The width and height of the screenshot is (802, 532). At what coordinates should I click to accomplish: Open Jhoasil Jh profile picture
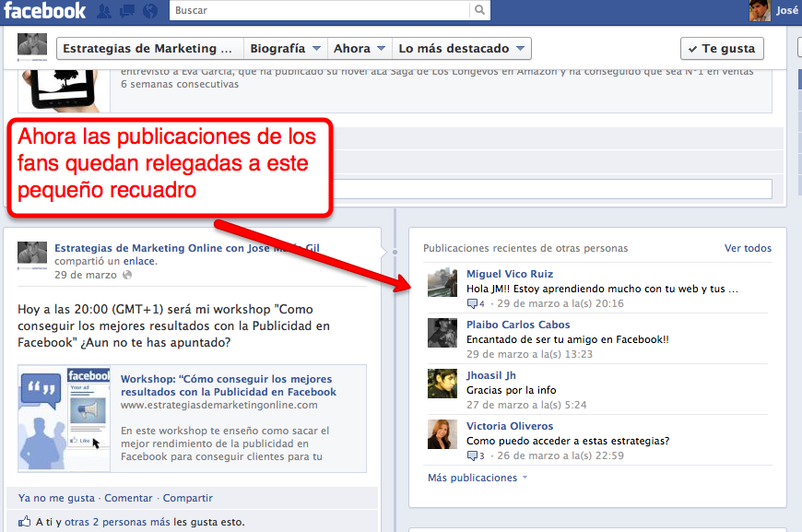pos(442,384)
